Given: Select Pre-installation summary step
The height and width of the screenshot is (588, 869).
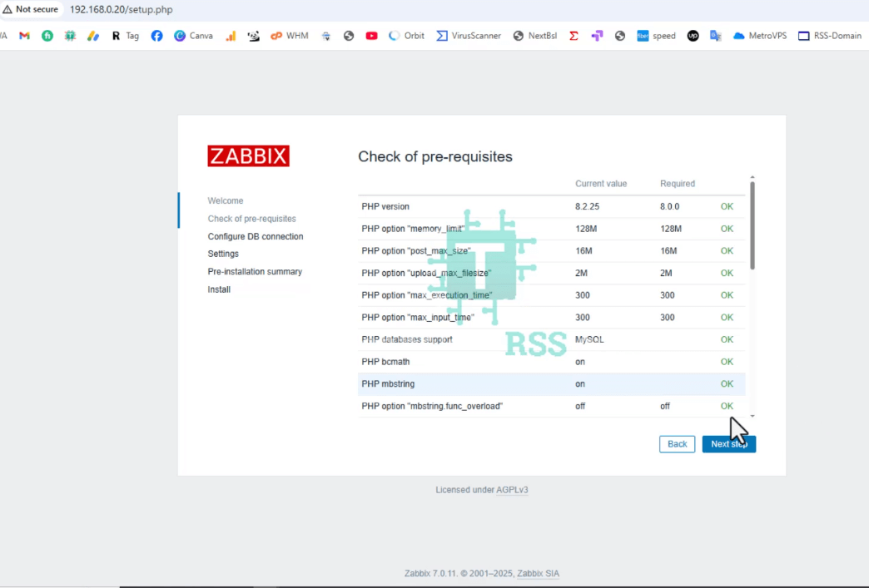Looking at the screenshot, I should pyautogui.click(x=255, y=271).
